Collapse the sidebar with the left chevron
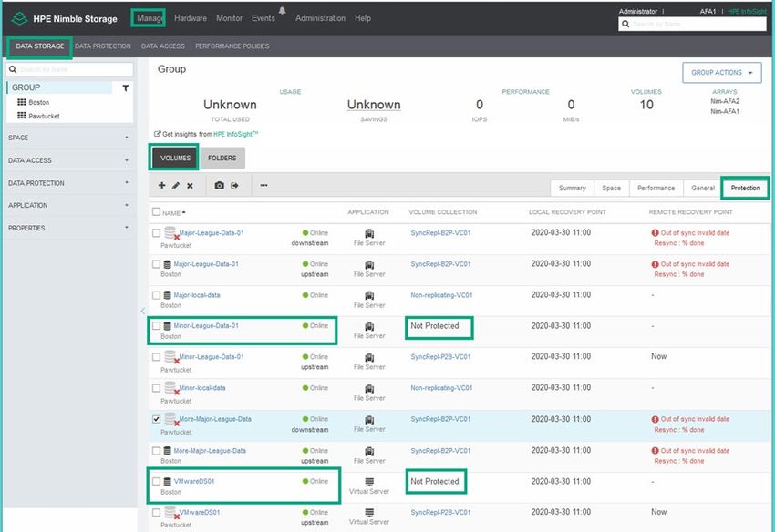This screenshot has height=532, width=775. point(143,311)
